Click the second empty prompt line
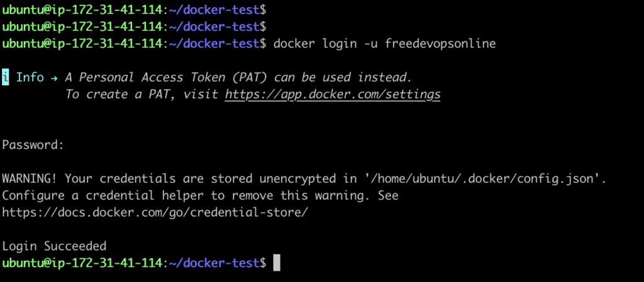Viewport: 644px width, 282px height. pyautogui.click(x=135, y=26)
